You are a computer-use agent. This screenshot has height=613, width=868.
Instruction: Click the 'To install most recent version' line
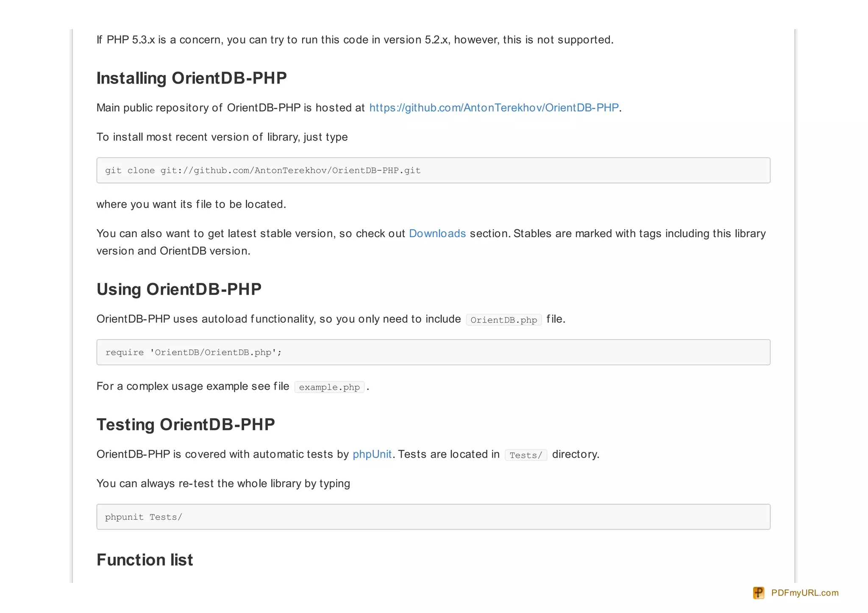[x=222, y=137]
